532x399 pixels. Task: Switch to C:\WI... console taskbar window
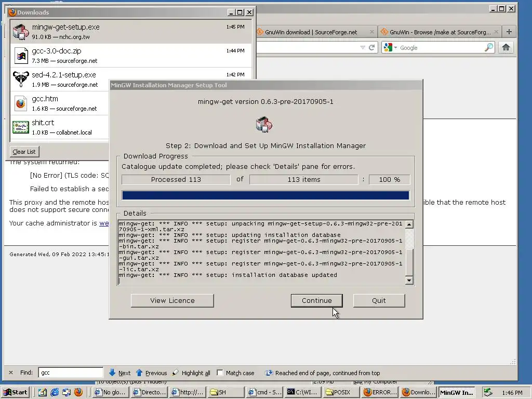[x=303, y=392]
